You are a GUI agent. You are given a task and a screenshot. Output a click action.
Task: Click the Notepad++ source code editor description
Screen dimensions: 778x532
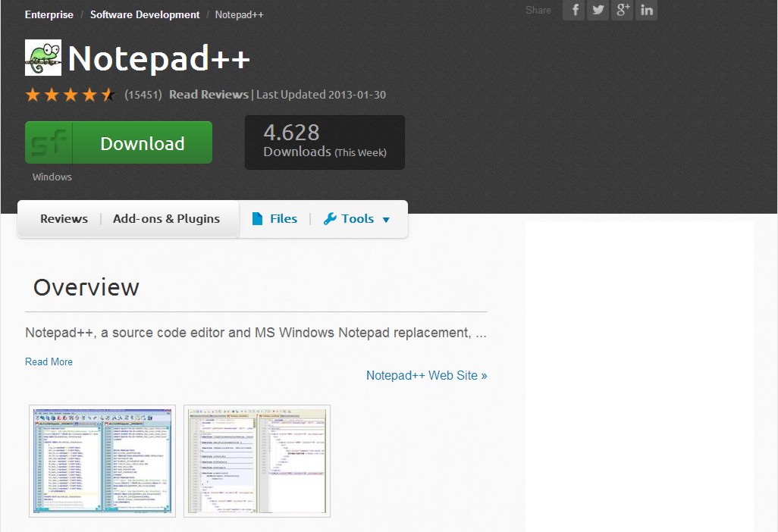pos(256,333)
